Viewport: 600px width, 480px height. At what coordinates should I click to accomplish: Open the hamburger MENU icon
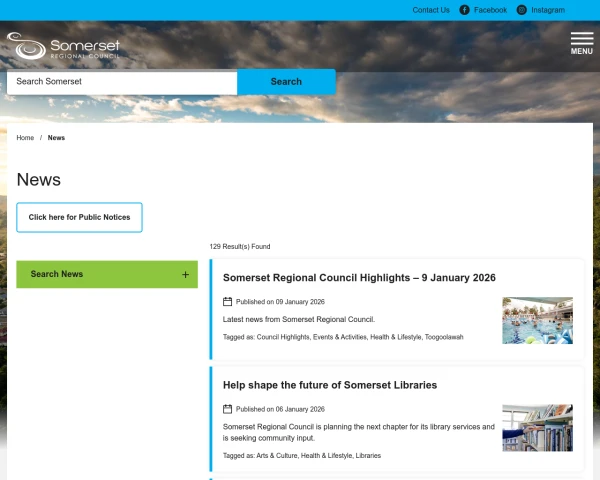pos(582,43)
